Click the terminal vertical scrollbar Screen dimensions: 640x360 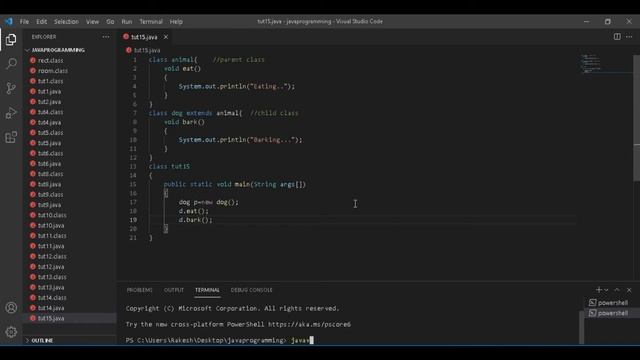coord(581,327)
